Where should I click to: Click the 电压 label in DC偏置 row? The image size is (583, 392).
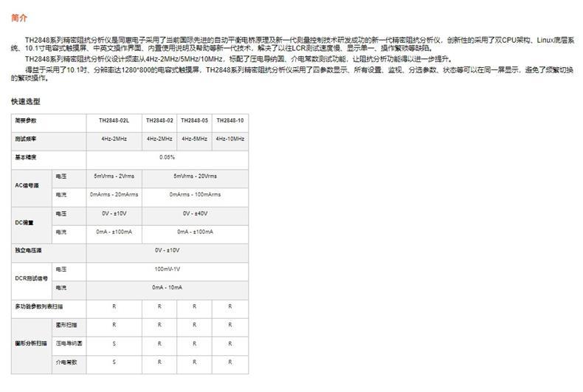coord(61,213)
